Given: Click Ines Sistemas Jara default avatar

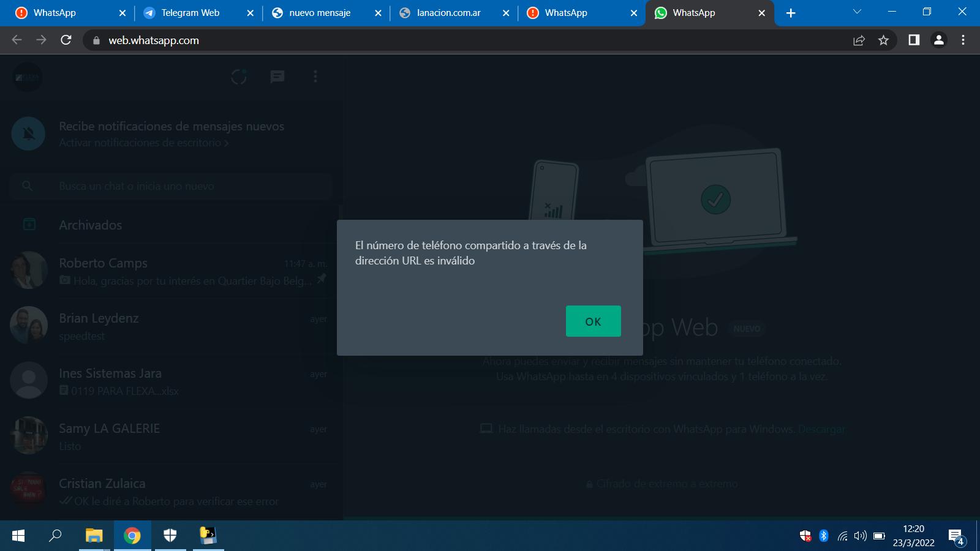Looking at the screenshot, I should 29,380.
